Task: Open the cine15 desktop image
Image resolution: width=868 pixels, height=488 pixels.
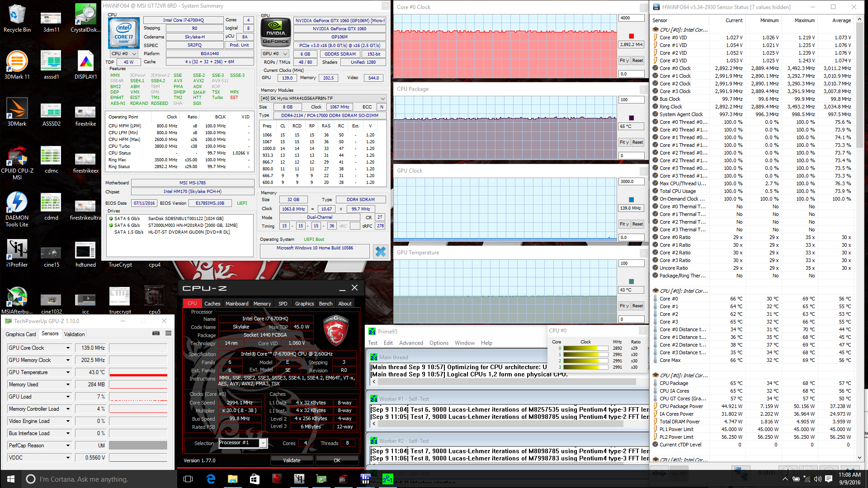Action: [x=51, y=255]
